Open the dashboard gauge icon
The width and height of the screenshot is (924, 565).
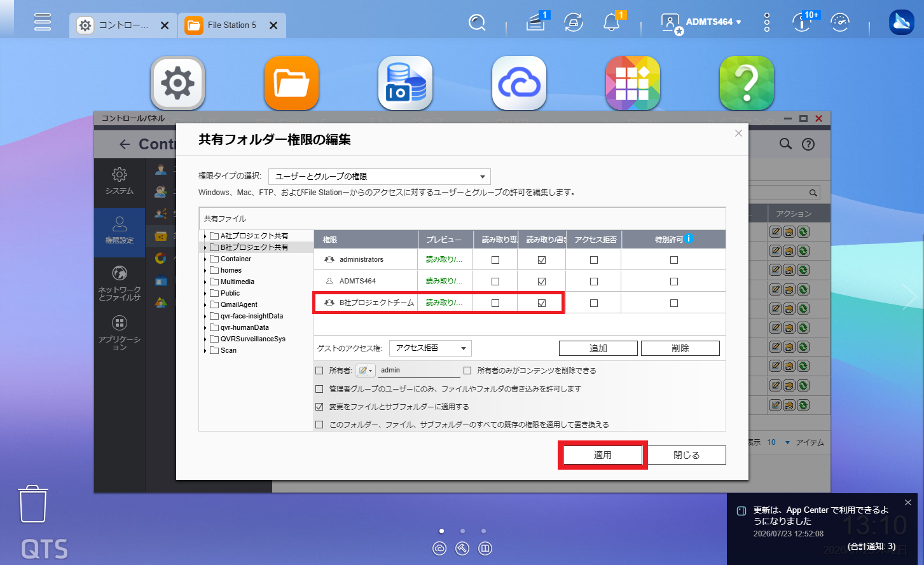pyautogui.click(x=841, y=23)
